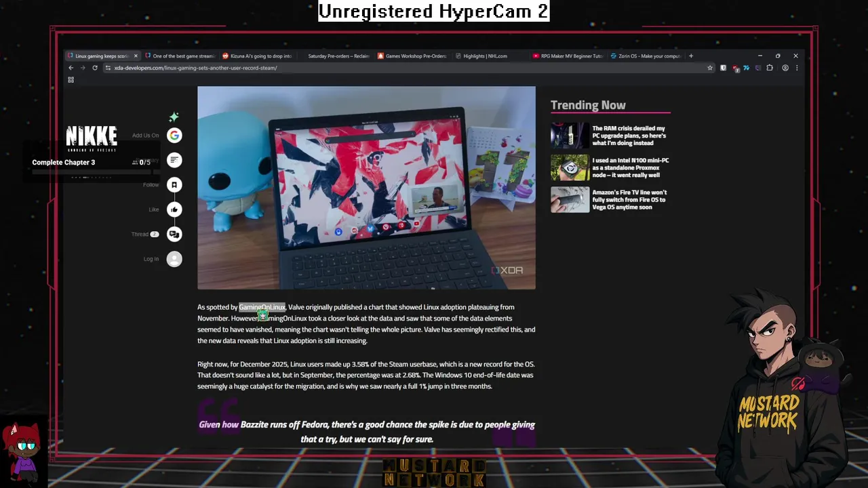Click the Complete Chapter 3 overlay text
Image resolution: width=868 pixels, height=488 pixels.
(x=64, y=163)
